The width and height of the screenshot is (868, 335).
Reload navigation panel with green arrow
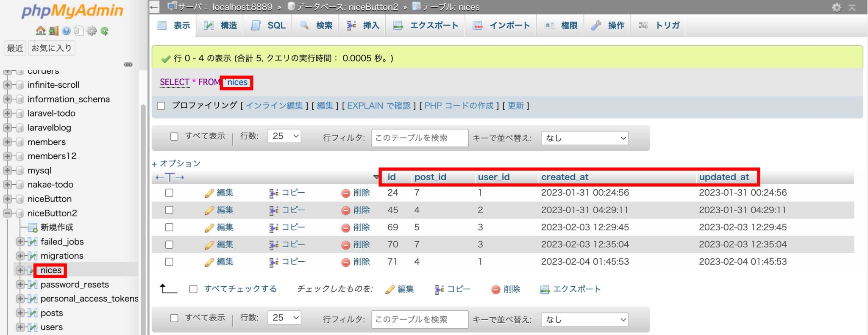pyautogui.click(x=104, y=31)
